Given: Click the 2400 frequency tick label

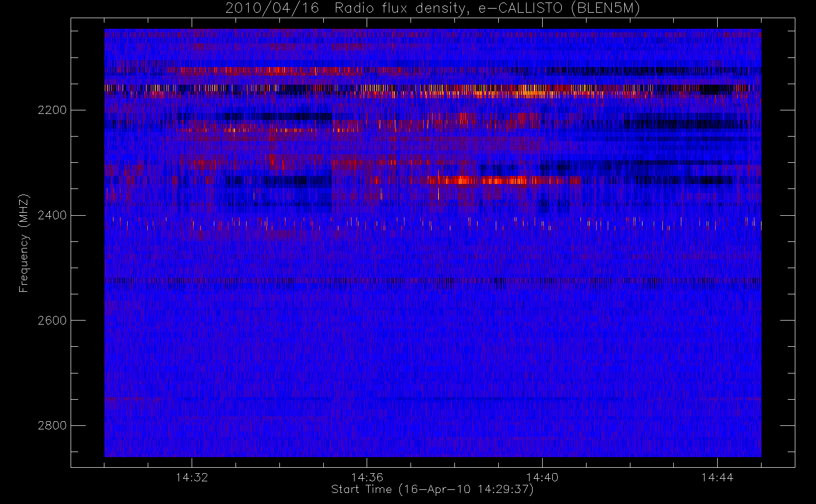Looking at the screenshot, I should click(x=52, y=216).
